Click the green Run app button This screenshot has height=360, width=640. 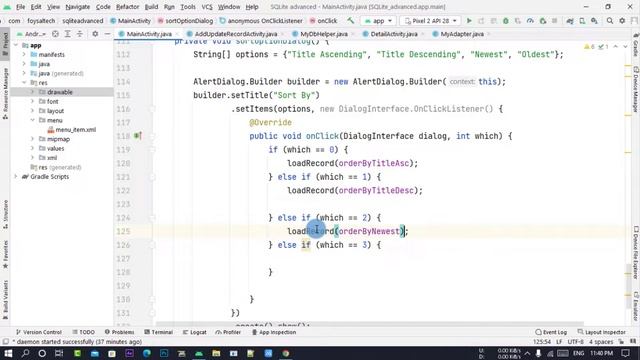[469, 21]
